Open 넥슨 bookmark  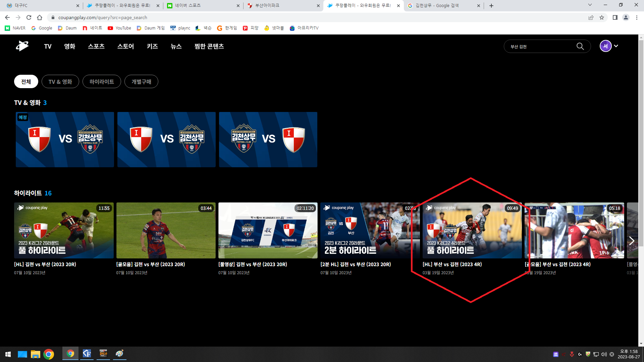[203, 28]
